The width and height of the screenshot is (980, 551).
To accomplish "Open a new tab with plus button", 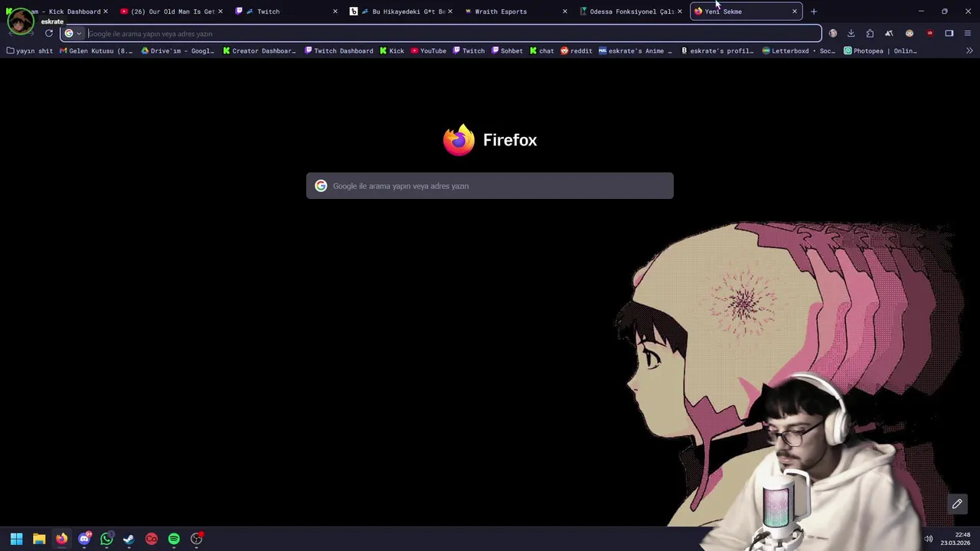I will (x=814, y=11).
